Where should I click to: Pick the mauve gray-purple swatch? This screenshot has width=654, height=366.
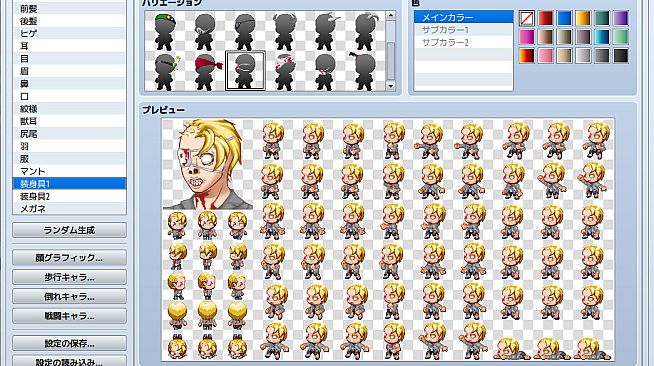583,37
